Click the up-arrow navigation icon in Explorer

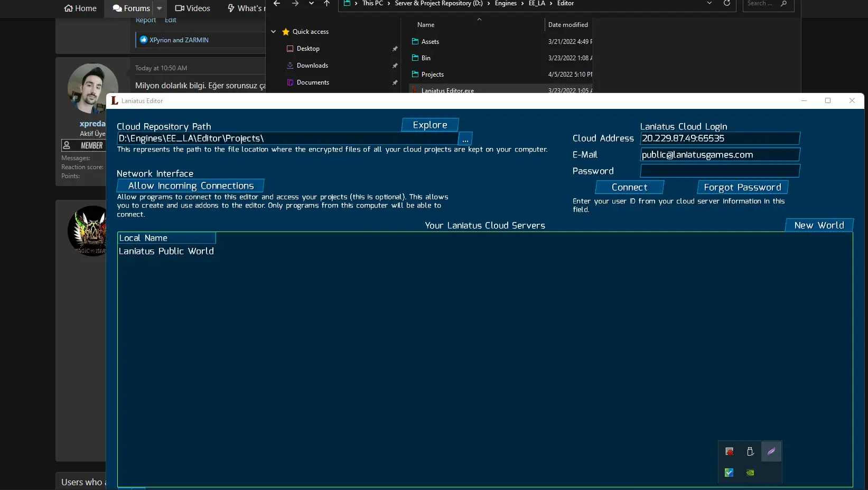[x=326, y=4]
